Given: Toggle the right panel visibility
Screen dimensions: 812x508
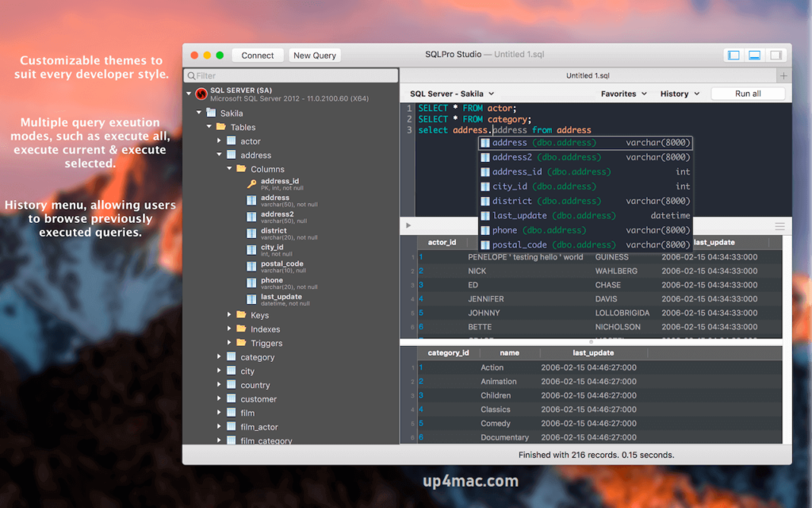Looking at the screenshot, I should [775, 55].
